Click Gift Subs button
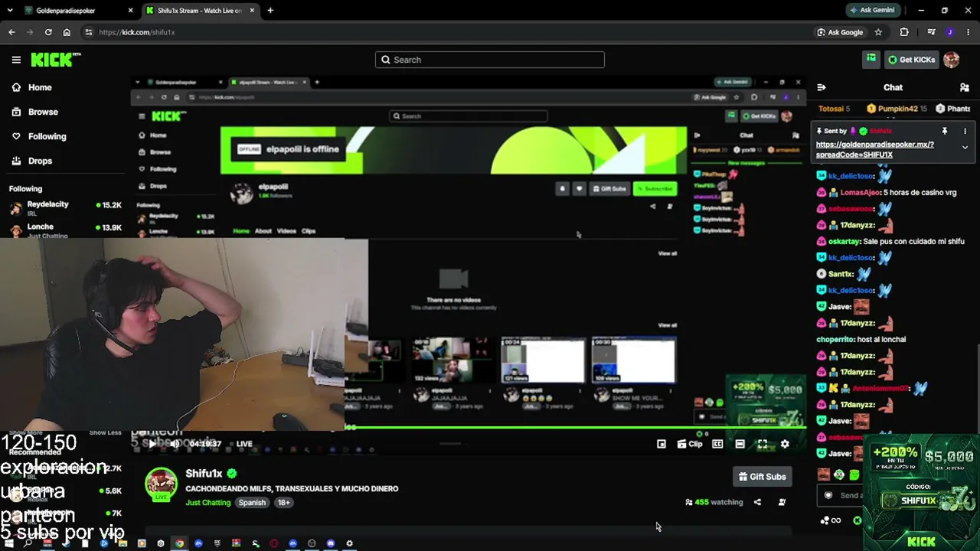 click(x=762, y=477)
